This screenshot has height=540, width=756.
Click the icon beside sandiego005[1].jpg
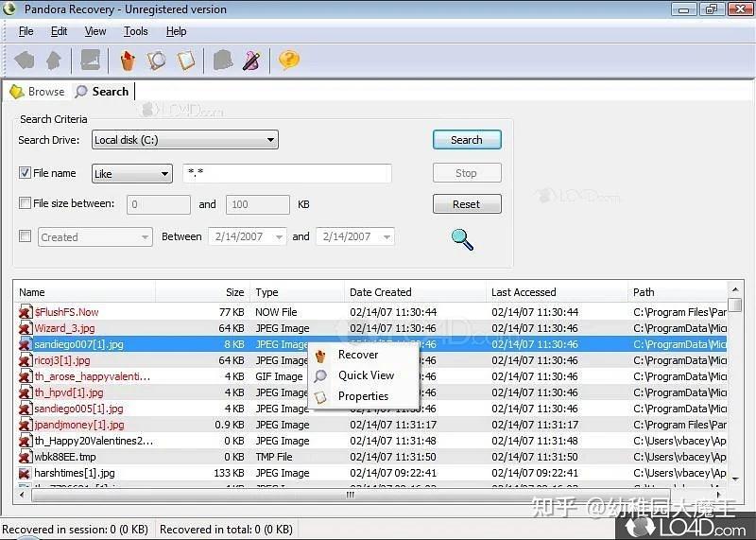point(26,409)
